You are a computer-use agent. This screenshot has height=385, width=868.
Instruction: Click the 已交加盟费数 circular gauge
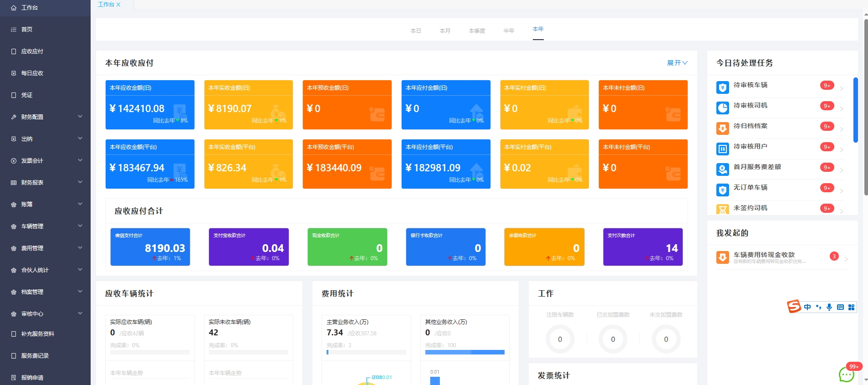point(613,339)
